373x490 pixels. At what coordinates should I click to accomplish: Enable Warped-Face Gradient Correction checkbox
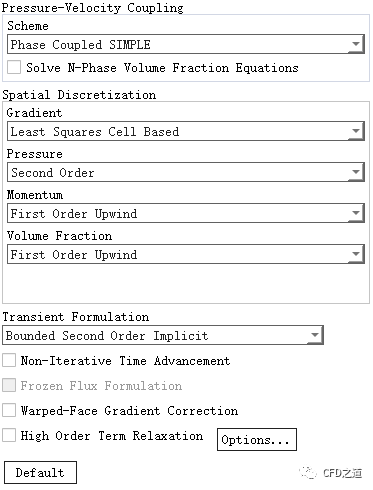[x=9, y=410]
